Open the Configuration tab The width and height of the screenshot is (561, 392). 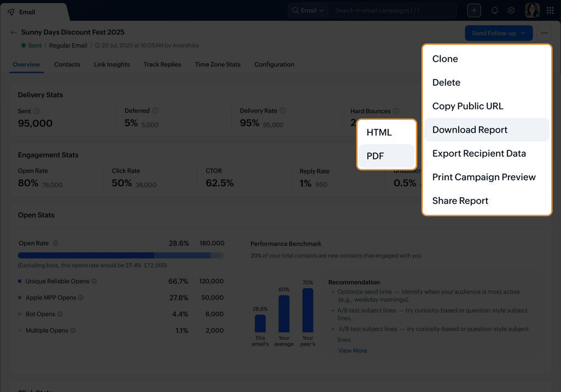coord(274,65)
